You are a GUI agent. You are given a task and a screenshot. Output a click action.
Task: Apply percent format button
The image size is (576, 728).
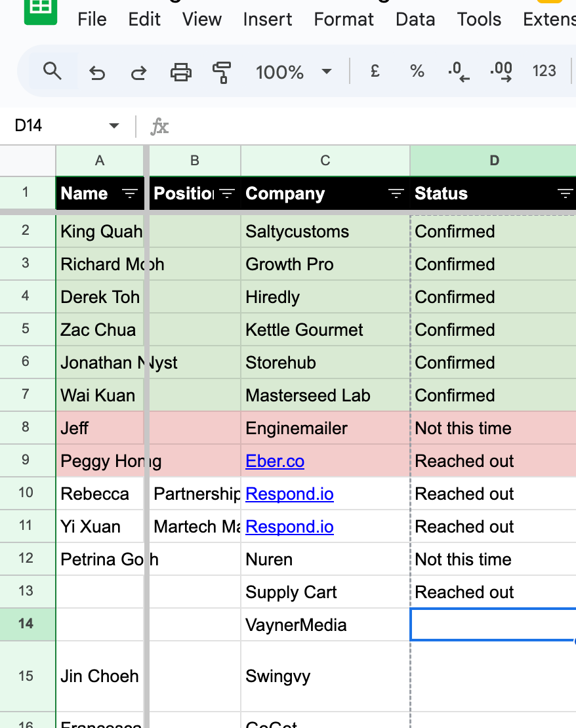pos(417,71)
